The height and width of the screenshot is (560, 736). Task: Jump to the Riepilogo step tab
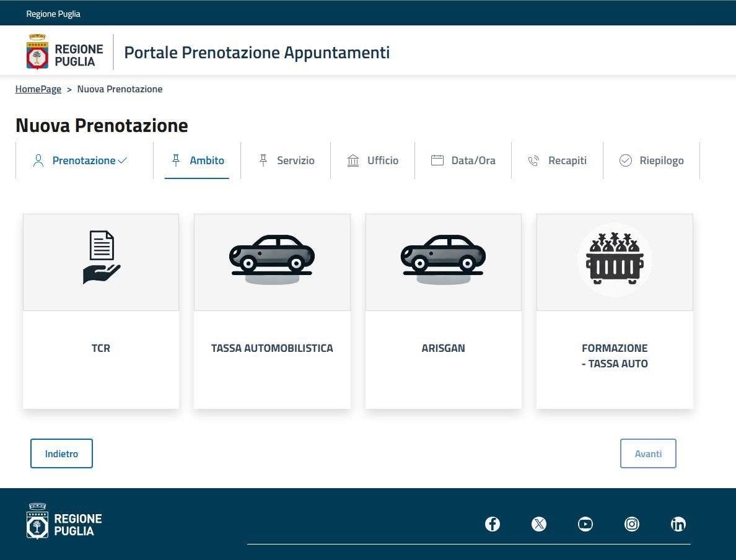click(652, 160)
